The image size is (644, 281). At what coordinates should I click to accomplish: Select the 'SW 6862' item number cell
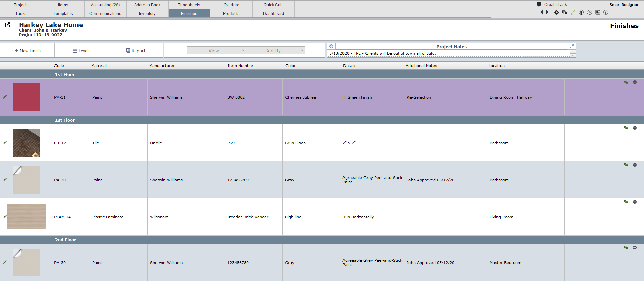[x=253, y=97]
